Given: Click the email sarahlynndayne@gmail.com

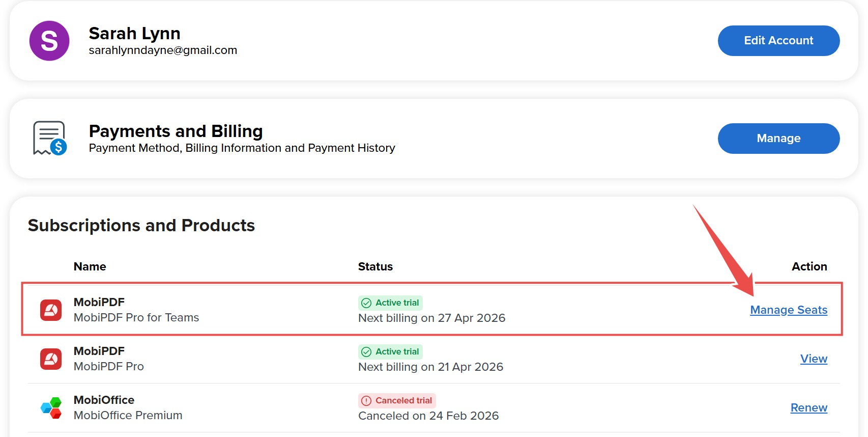Looking at the screenshot, I should coord(163,50).
